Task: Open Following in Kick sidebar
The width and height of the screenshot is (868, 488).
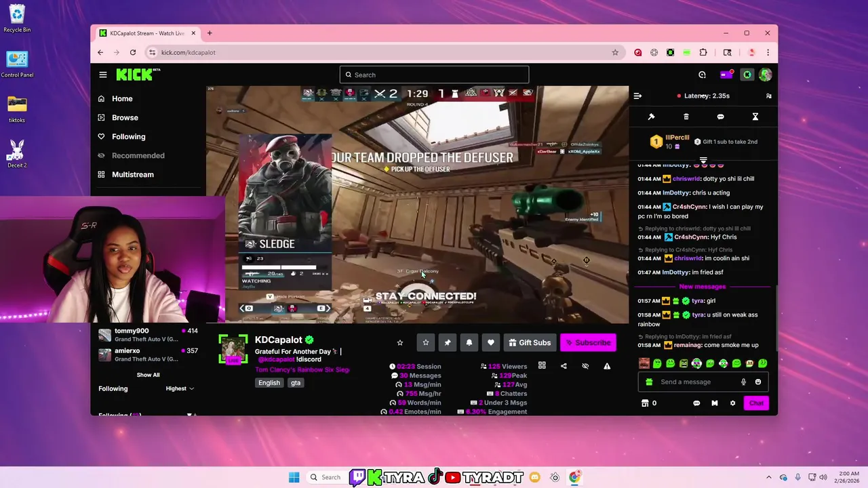Action: click(128, 136)
